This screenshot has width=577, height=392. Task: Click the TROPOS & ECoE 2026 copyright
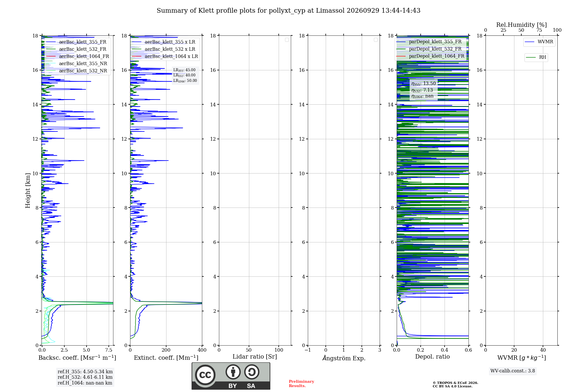pyautogui.click(x=456, y=383)
